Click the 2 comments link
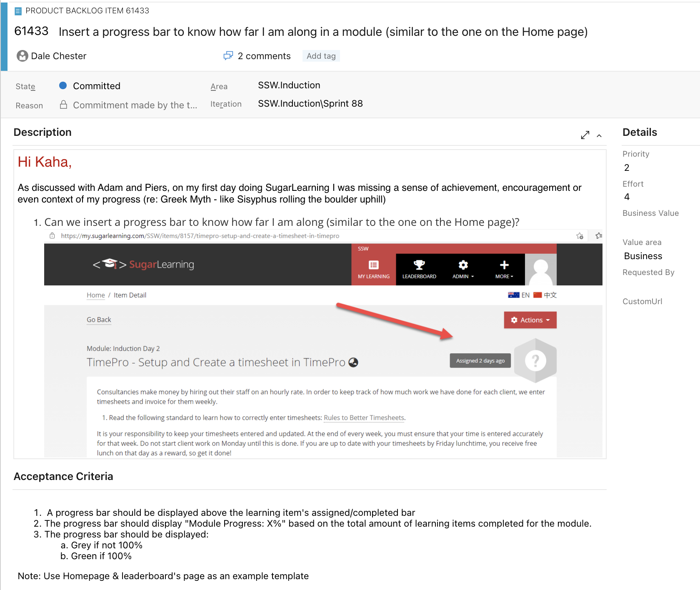 [264, 56]
